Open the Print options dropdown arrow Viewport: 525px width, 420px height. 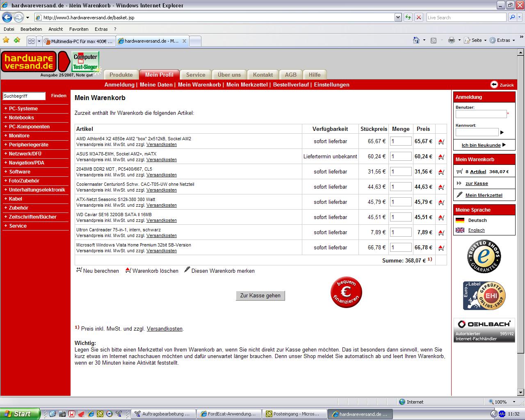459,40
